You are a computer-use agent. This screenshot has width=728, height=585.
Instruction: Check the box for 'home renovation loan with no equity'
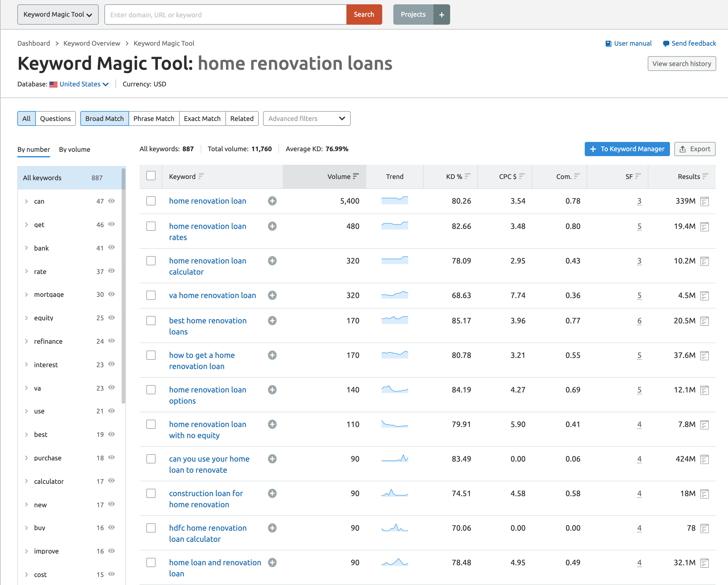click(151, 425)
